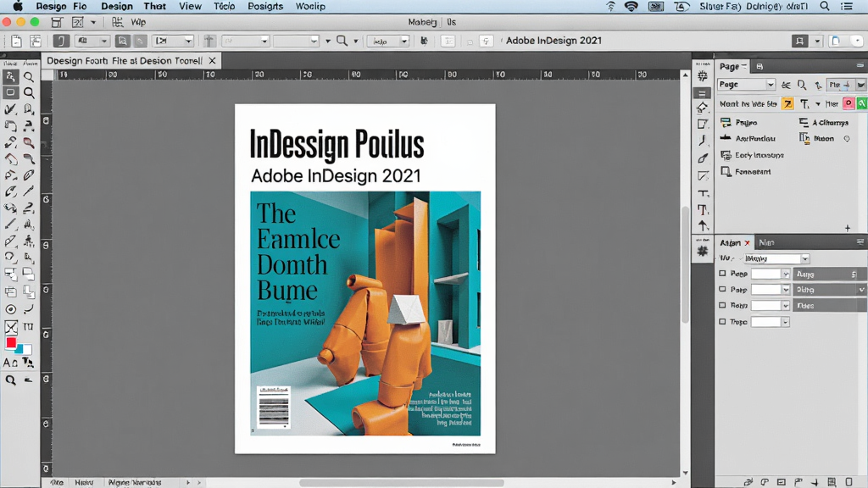Click the search magnifier in control bar

342,41
